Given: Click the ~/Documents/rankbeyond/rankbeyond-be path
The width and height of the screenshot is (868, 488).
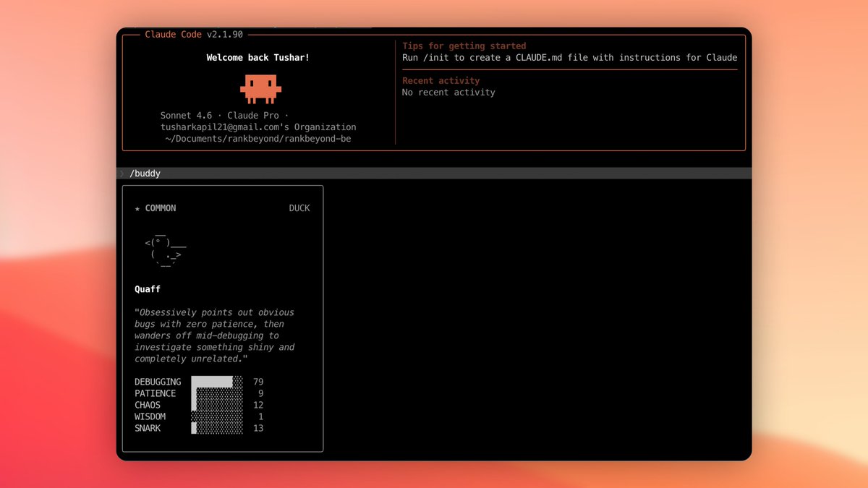Looking at the screenshot, I should coord(258,139).
